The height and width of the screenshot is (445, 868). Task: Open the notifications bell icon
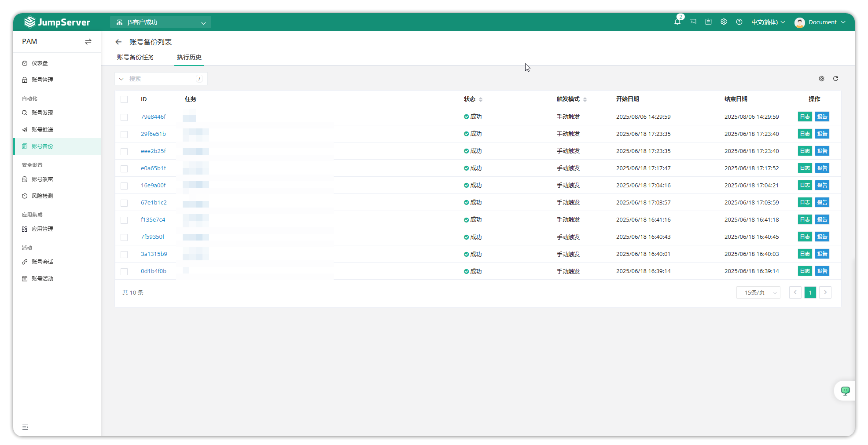[677, 22]
